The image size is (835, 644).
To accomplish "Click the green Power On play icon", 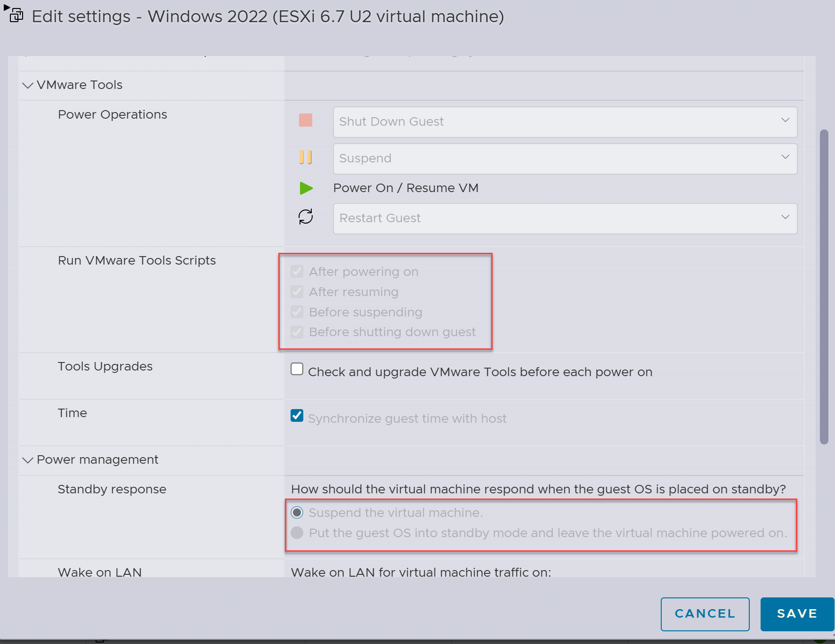I will 306,188.
